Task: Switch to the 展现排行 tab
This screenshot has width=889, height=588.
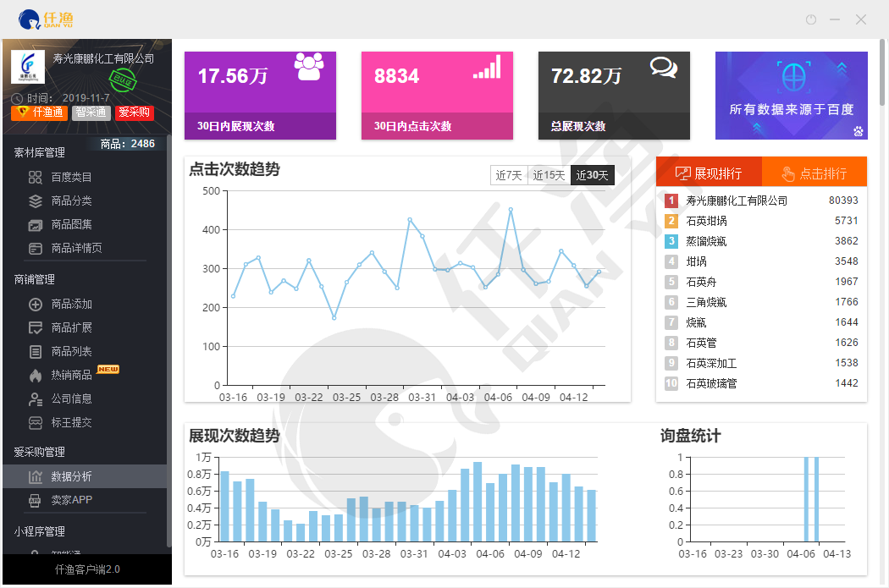Action: tap(709, 173)
